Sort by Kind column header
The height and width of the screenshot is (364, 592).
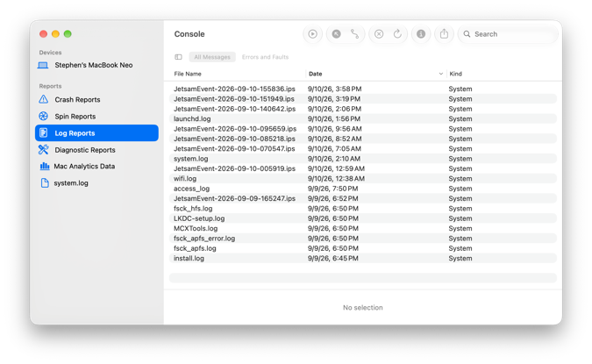coord(455,74)
